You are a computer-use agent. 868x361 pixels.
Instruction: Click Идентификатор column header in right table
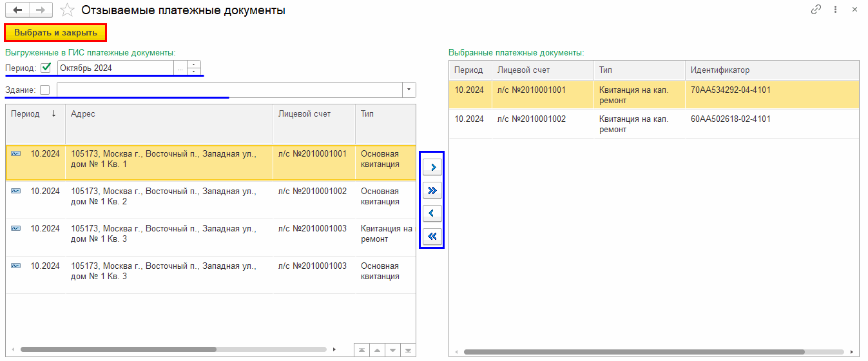pyautogui.click(x=720, y=70)
